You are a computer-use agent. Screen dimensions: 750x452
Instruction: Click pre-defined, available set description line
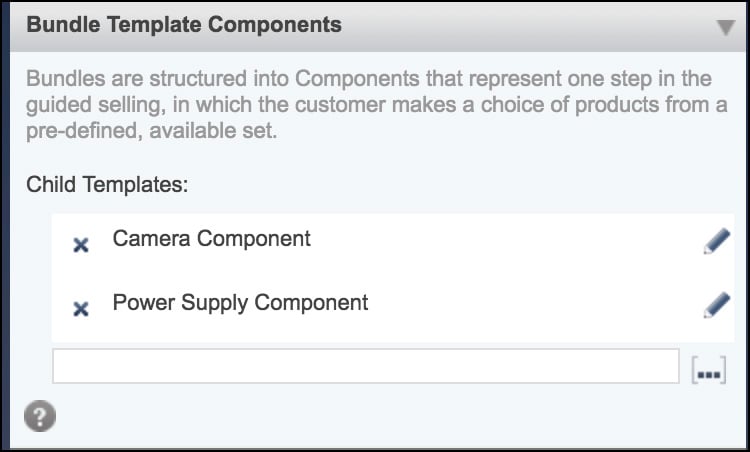click(x=152, y=131)
